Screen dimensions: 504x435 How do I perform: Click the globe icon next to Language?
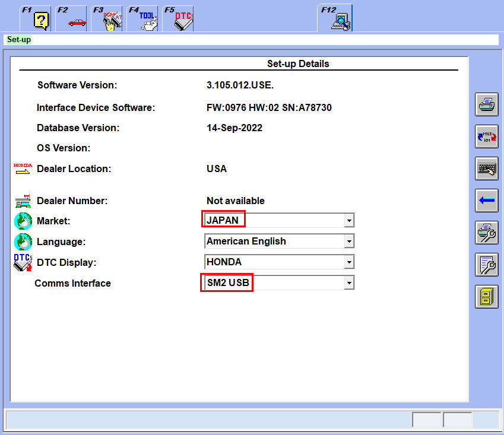pos(23,242)
